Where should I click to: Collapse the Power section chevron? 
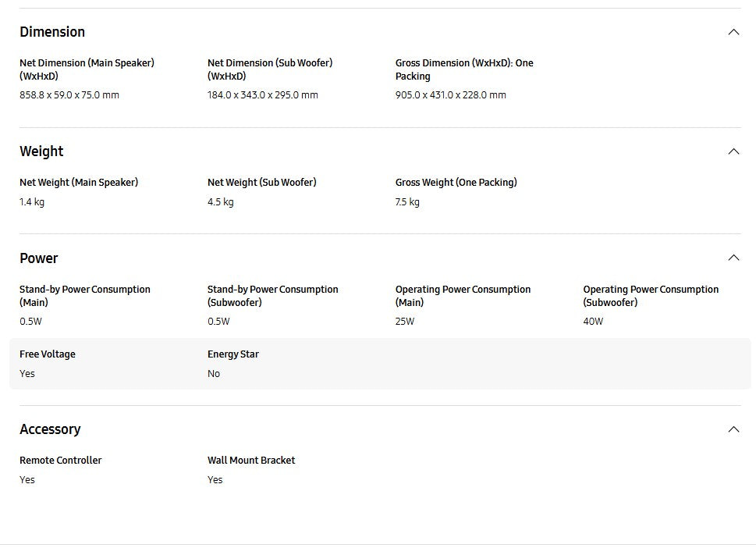733,258
